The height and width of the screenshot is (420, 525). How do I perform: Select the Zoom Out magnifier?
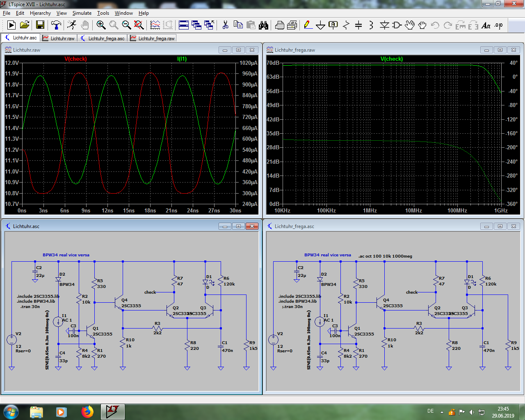pos(126,25)
